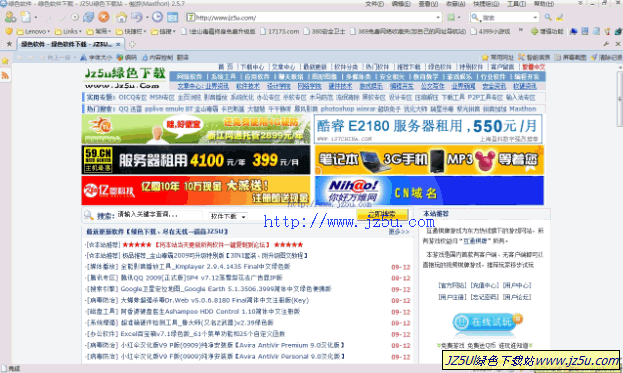The width and height of the screenshot is (623, 373).
Task: Click the photoshop hot search link
Action: 337,109
